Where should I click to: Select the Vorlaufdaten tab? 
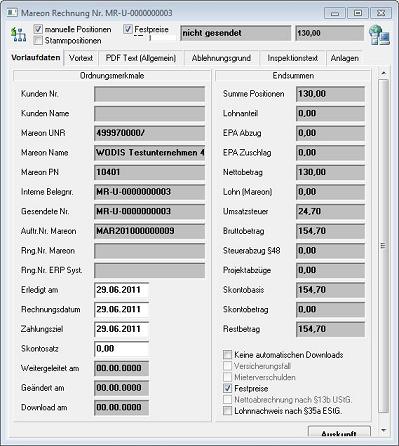pyautogui.click(x=36, y=57)
